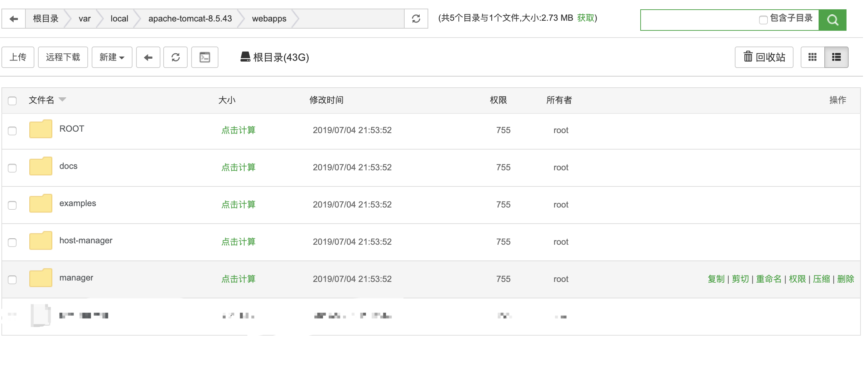Click 点击计算 for docs folder
This screenshot has width=868, height=390.
(238, 167)
